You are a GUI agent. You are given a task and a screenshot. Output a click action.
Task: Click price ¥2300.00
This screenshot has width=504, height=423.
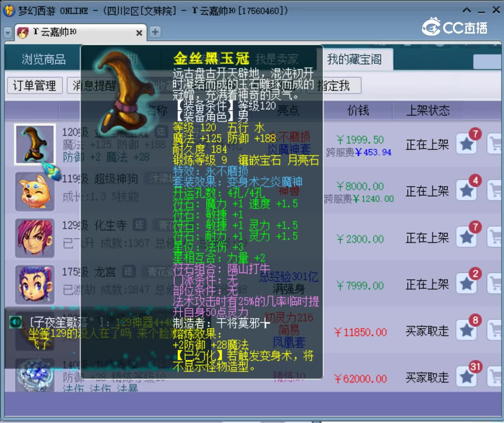360,239
